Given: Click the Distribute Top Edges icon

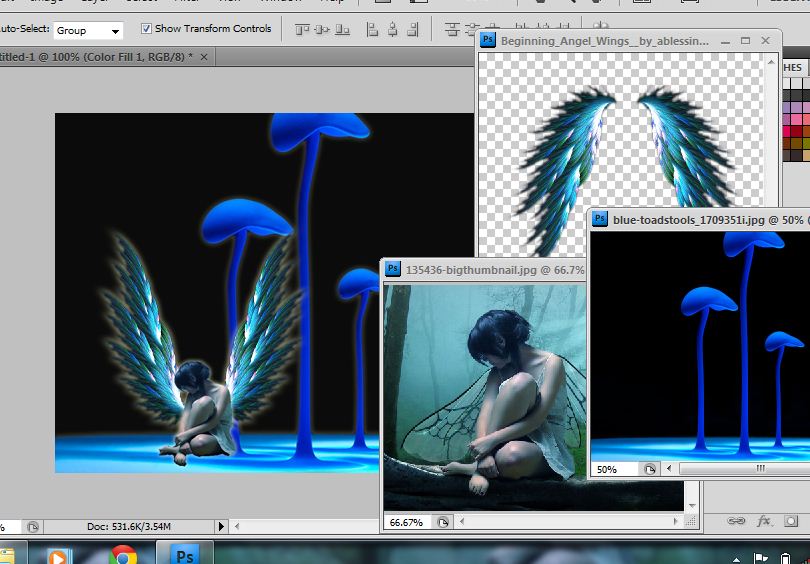Looking at the screenshot, I should coord(452,29).
